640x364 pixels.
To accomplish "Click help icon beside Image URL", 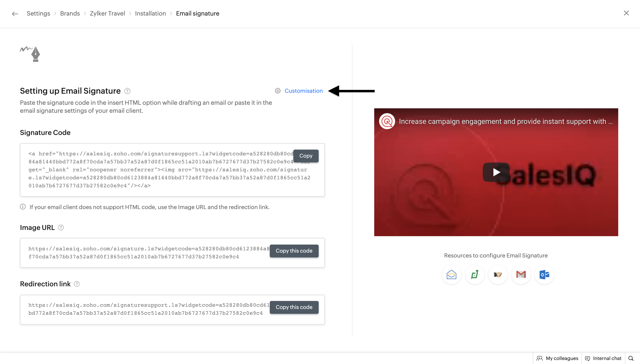I will click(x=61, y=227).
